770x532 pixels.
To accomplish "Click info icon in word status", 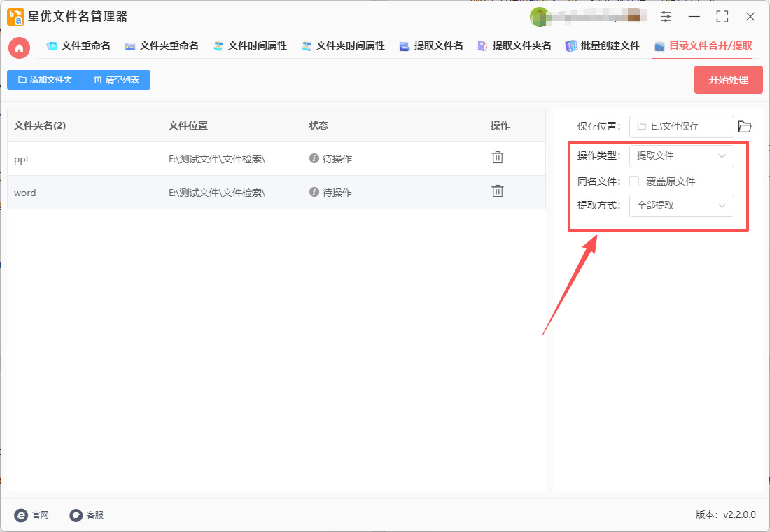I will point(314,192).
